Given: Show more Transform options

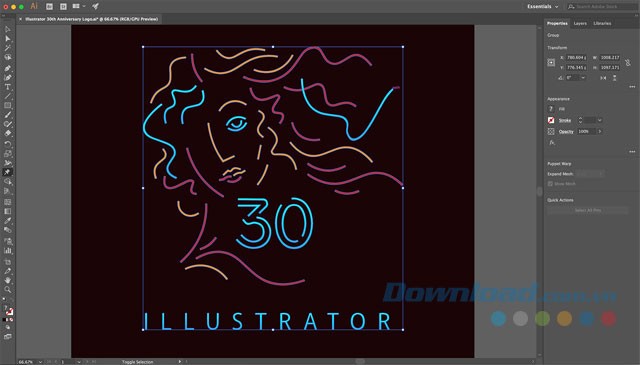Looking at the screenshot, I should click(632, 87).
